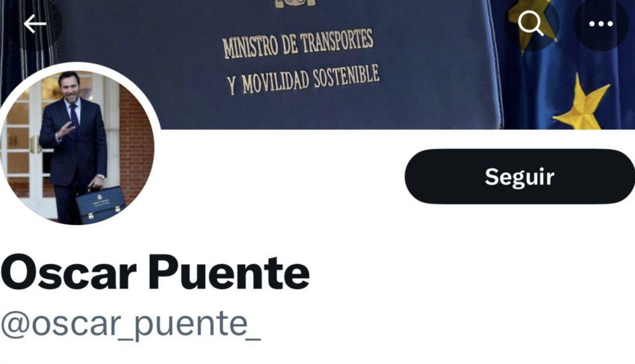The image size is (635, 364).
Task: Click the gold coat of arms emblem atop banner
Action: (296, 3)
